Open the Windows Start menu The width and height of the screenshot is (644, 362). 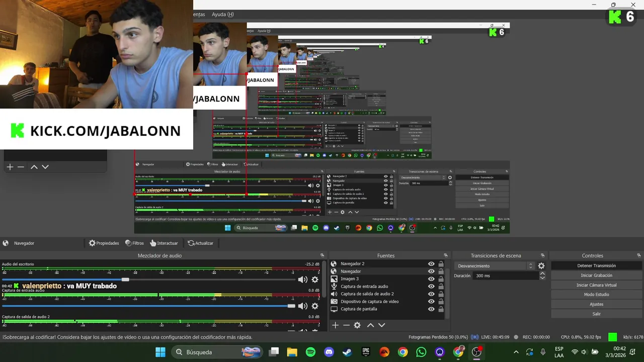160,352
